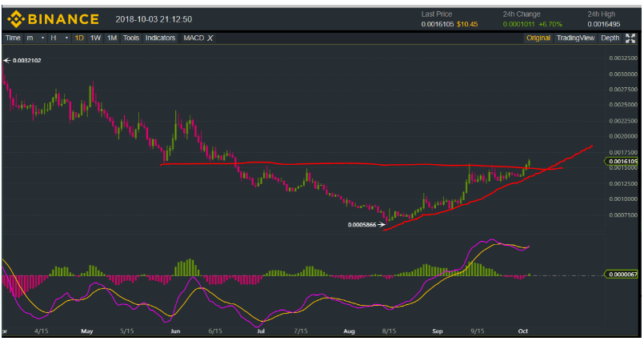Open the hours interval dropdown
The image size is (644, 341).
coord(58,38)
